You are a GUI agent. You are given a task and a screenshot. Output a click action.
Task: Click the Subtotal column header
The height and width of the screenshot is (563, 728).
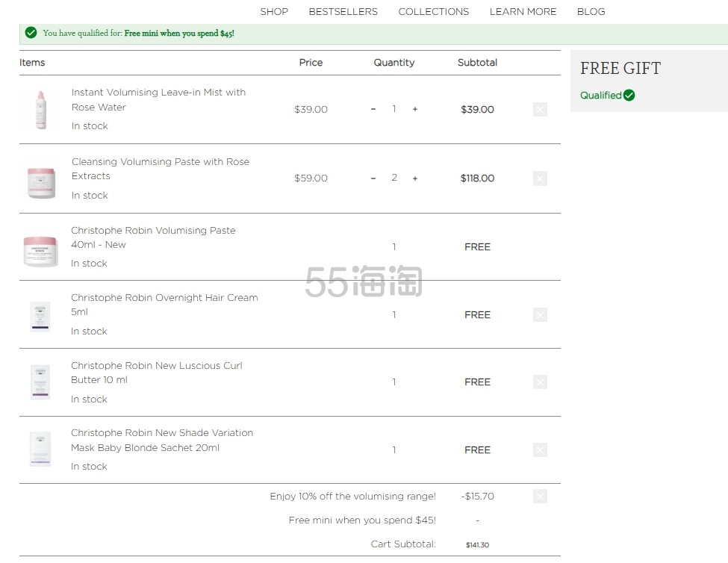click(x=477, y=62)
